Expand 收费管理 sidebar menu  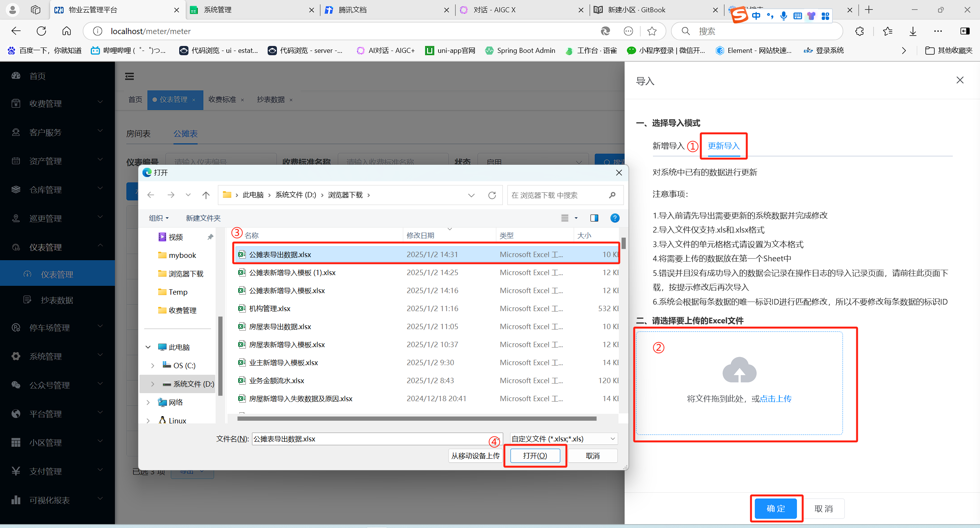(57, 103)
